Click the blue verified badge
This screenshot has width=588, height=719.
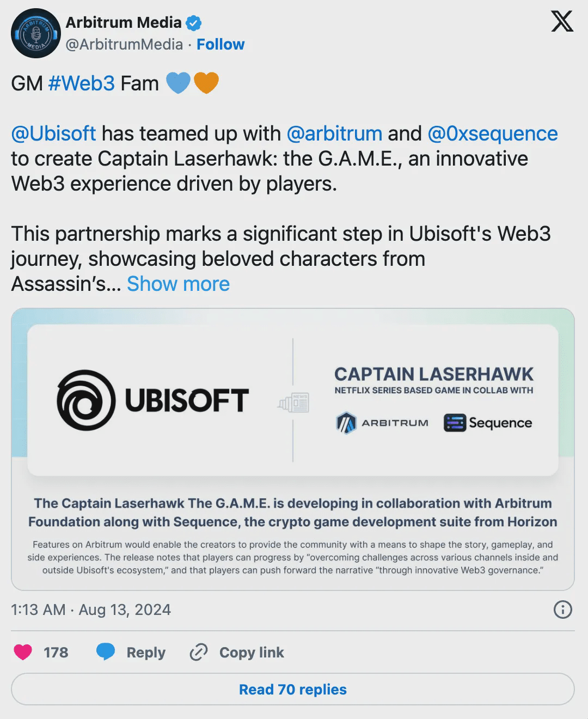pos(194,23)
